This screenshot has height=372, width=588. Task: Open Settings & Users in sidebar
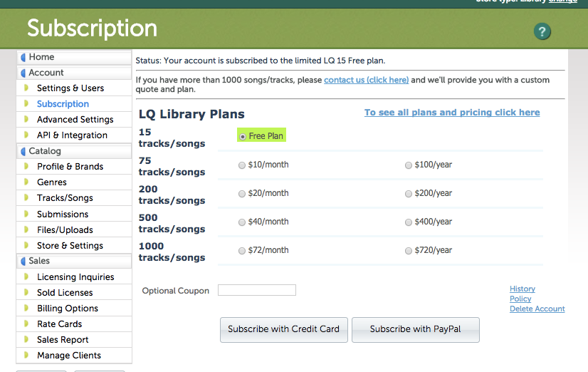click(70, 88)
